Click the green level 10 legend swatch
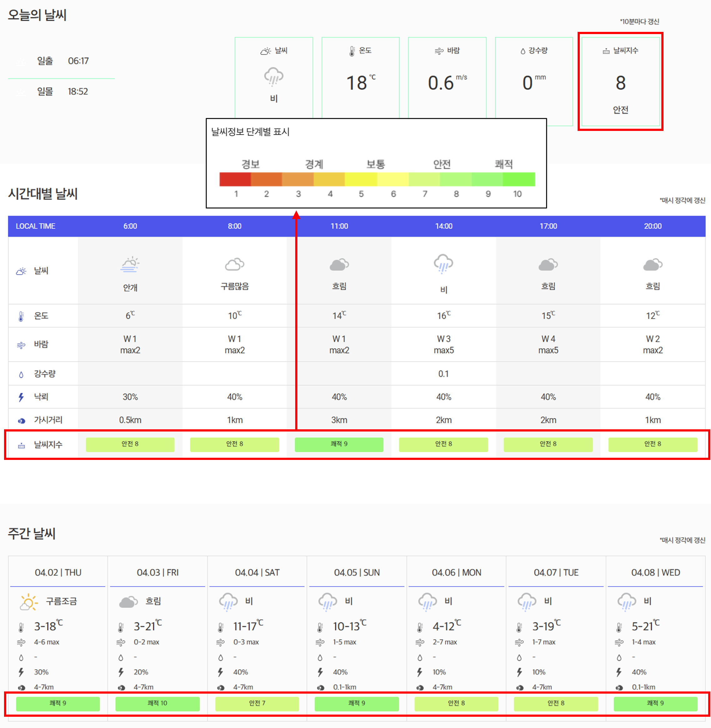Viewport: 711px width, 728px height. pyautogui.click(x=518, y=179)
